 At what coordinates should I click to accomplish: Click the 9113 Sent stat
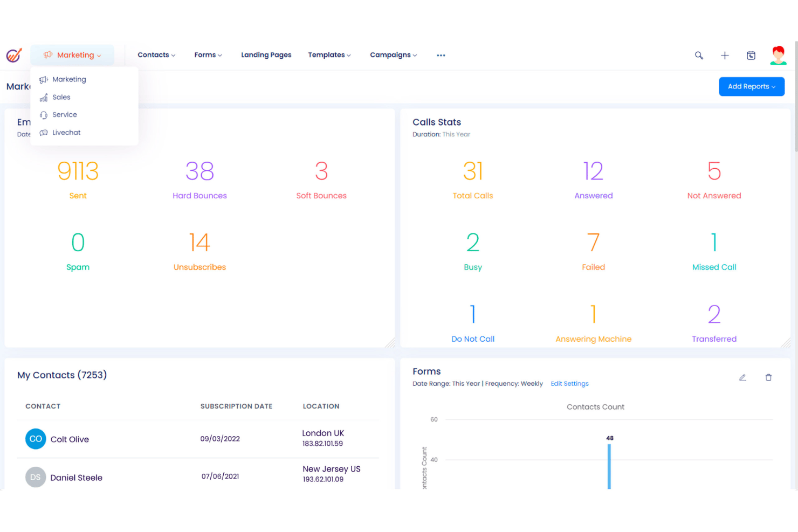(x=78, y=180)
